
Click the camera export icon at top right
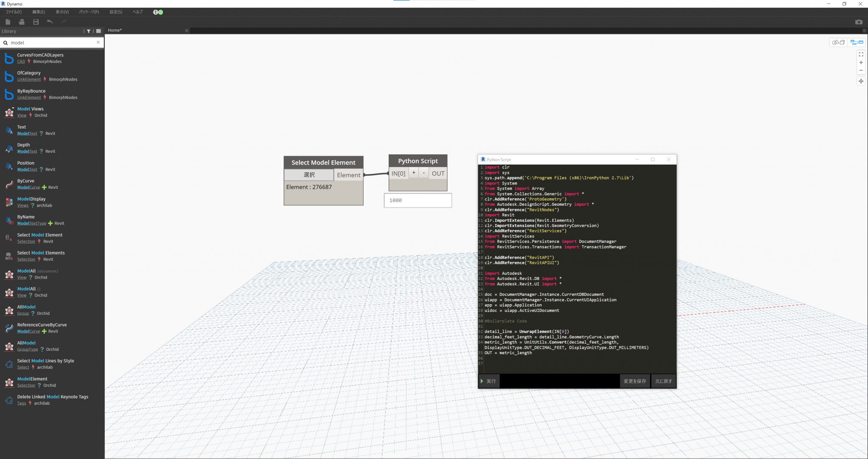859,22
